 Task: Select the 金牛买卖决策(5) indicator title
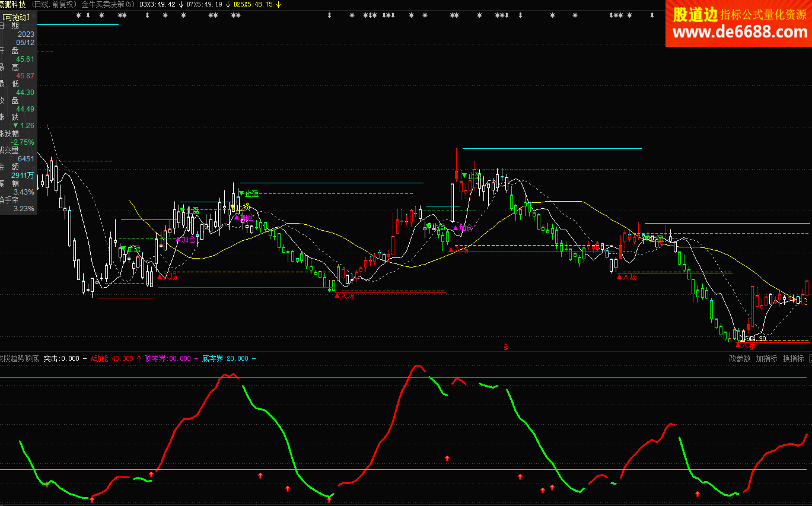(x=108, y=4)
